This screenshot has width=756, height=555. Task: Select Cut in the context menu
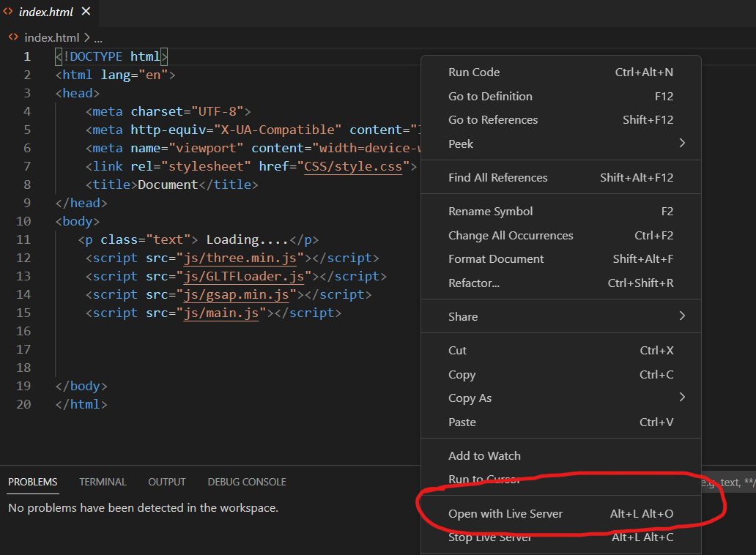tap(560, 350)
